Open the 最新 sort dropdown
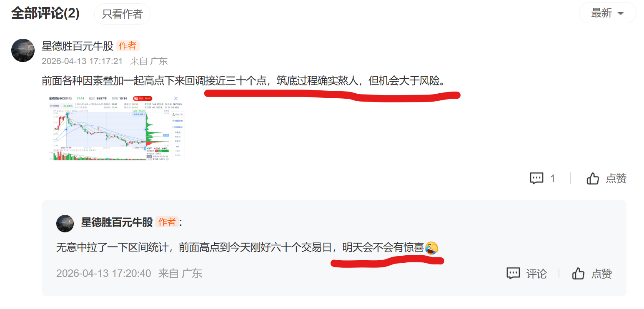 tap(607, 13)
